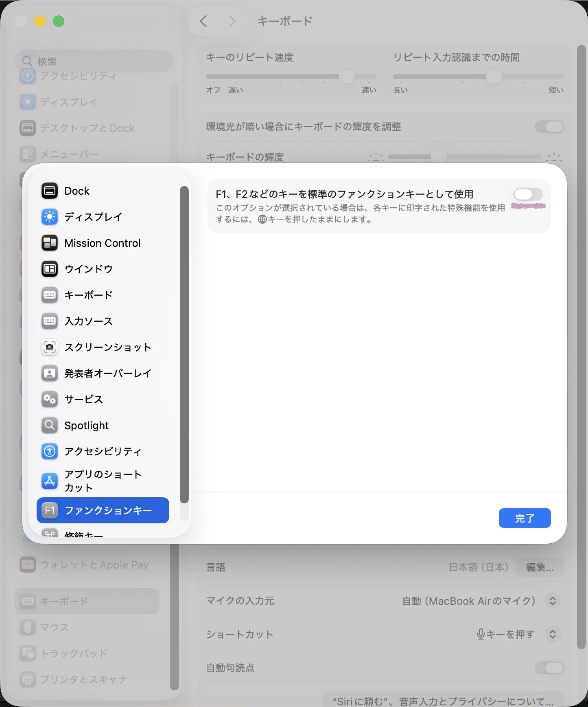Image resolution: width=588 pixels, height=707 pixels.
Task: Toggle the 自動句読点 switch
Action: (x=549, y=668)
